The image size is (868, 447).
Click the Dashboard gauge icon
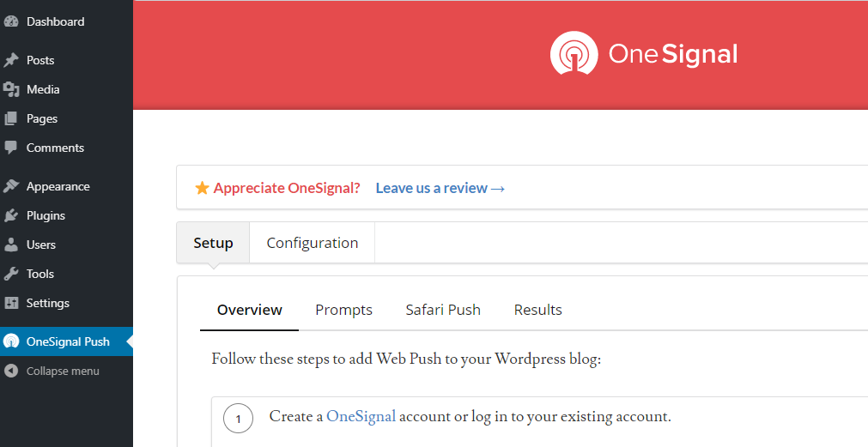coord(11,21)
